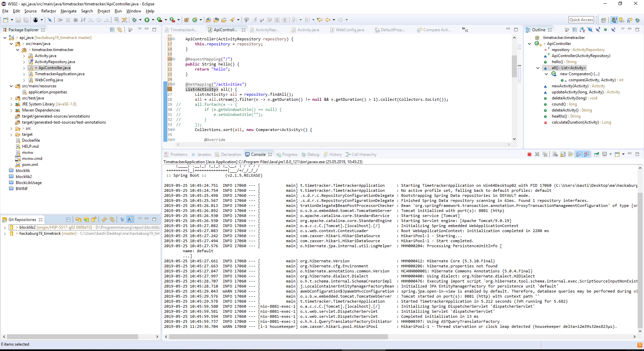Collapse the src/main/resources folder
Viewport: 644px width, 351px height.
pyautogui.click(x=11, y=86)
